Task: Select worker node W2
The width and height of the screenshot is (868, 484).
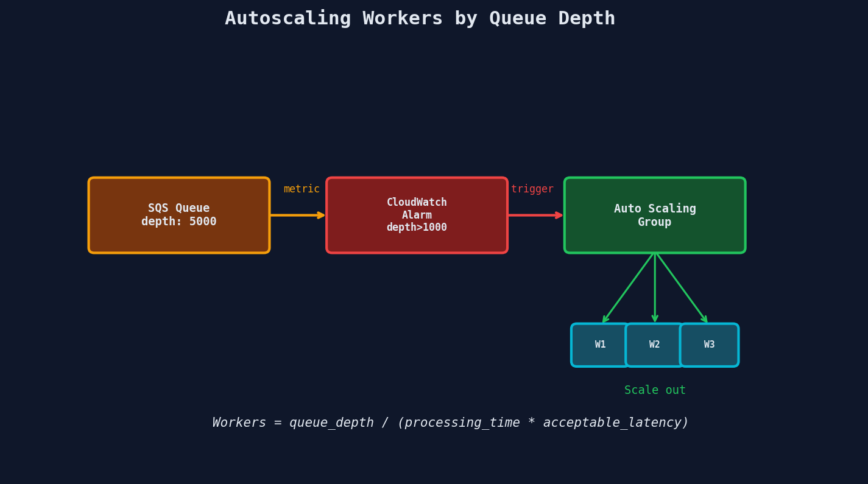Action: pos(655,345)
